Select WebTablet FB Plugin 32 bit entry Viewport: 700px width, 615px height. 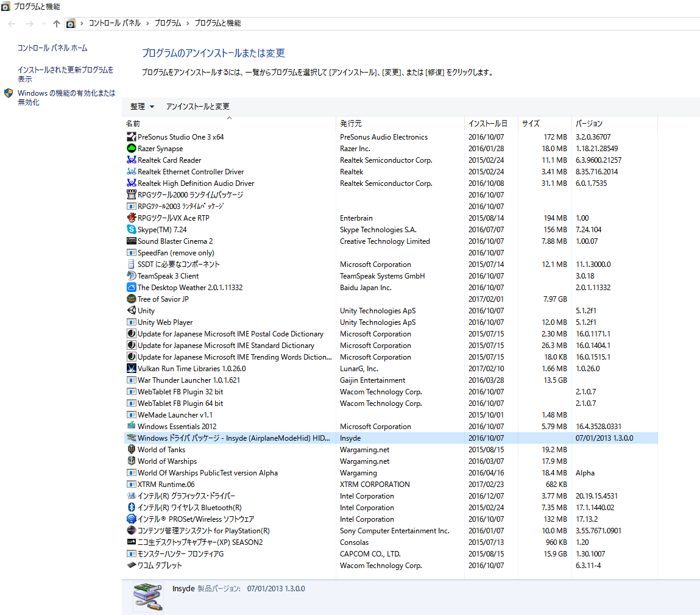(x=391, y=392)
